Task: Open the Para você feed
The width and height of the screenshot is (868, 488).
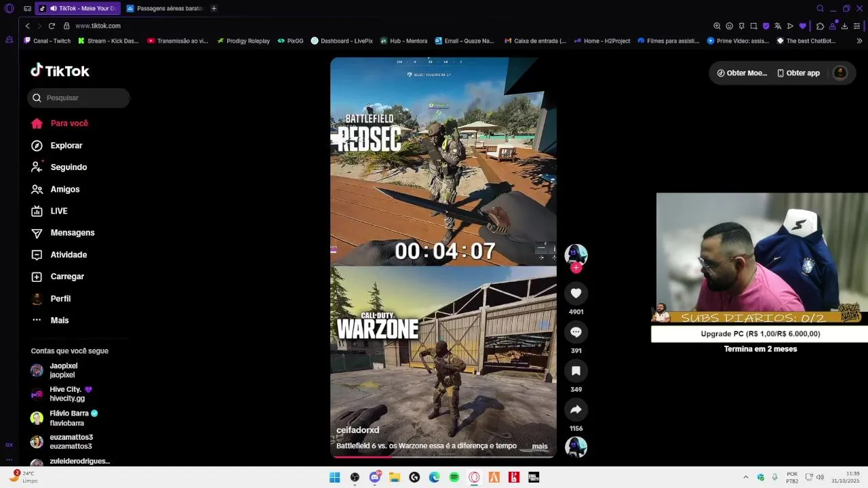Action: pos(60,123)
